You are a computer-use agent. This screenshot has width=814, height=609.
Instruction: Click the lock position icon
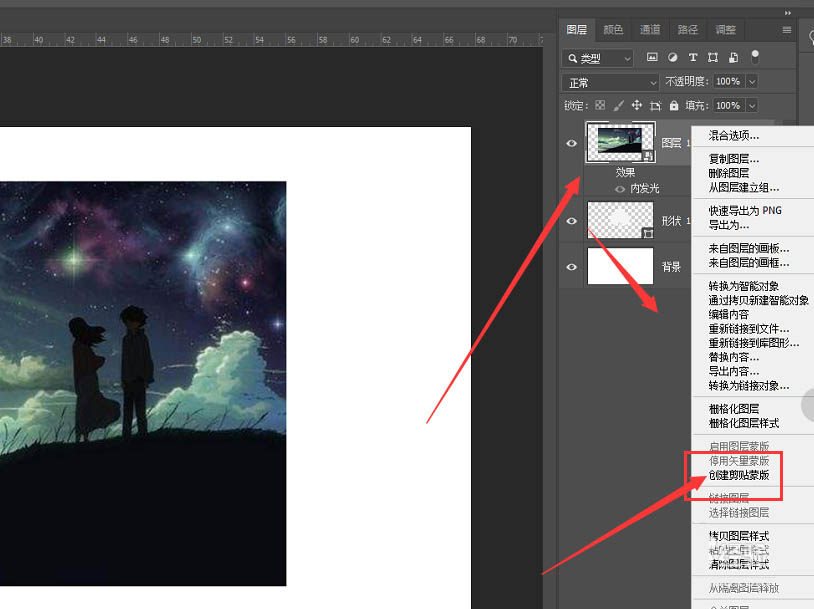point(637,104)
